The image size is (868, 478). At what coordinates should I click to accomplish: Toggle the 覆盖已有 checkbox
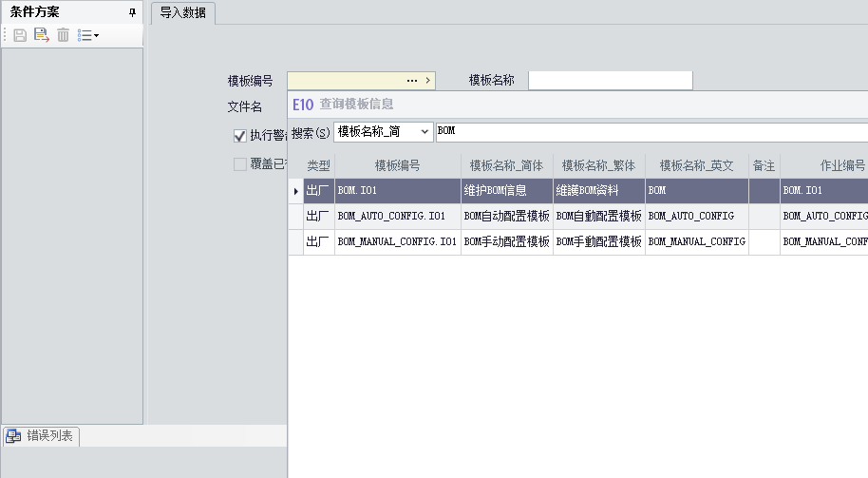click(239, 164)
